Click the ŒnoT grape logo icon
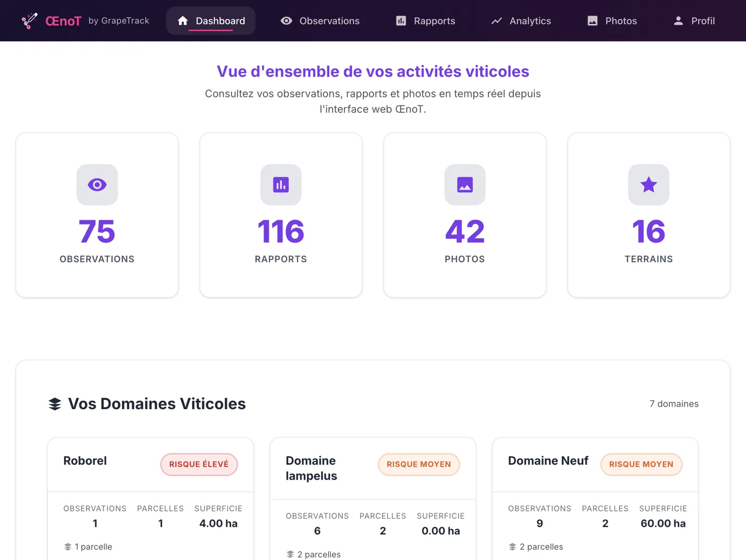Screen dimensions: 746x560 [x=29, y=21]
